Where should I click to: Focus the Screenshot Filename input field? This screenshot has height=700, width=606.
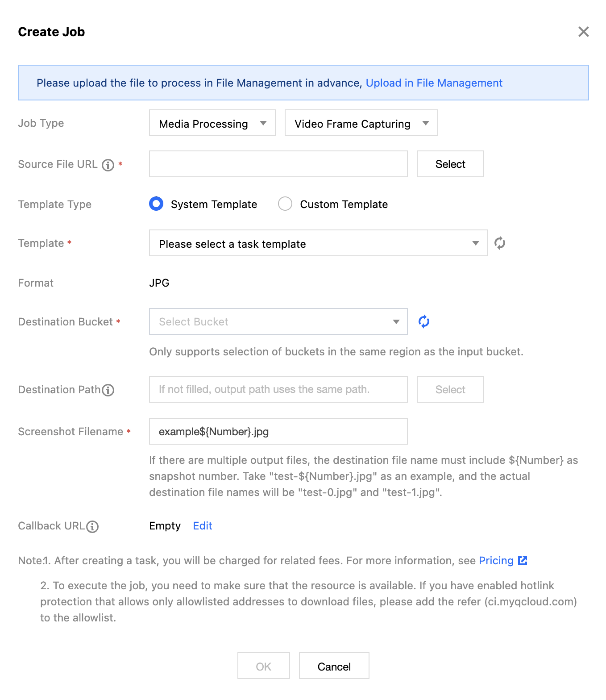pyautogui.click(x=278, y=431)
